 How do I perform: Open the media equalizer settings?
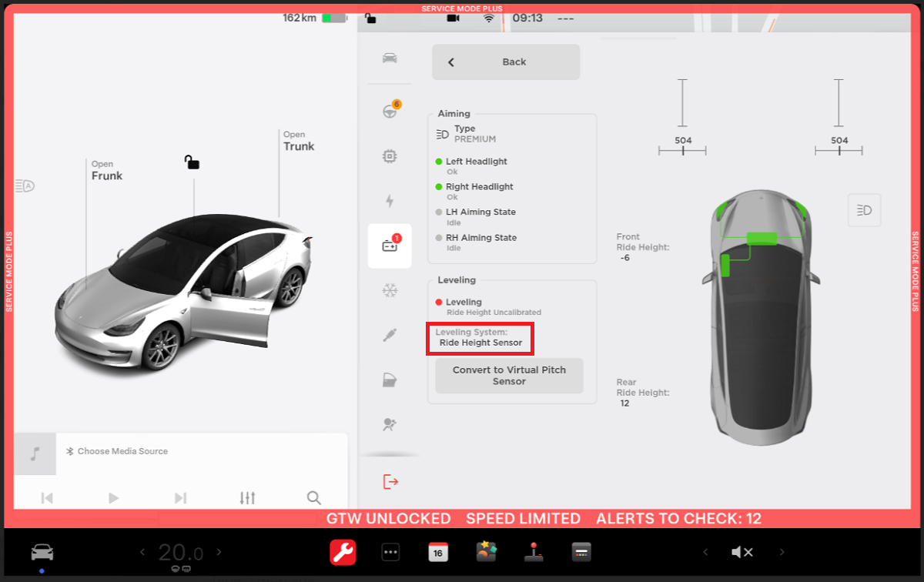[x=247, y=498]
